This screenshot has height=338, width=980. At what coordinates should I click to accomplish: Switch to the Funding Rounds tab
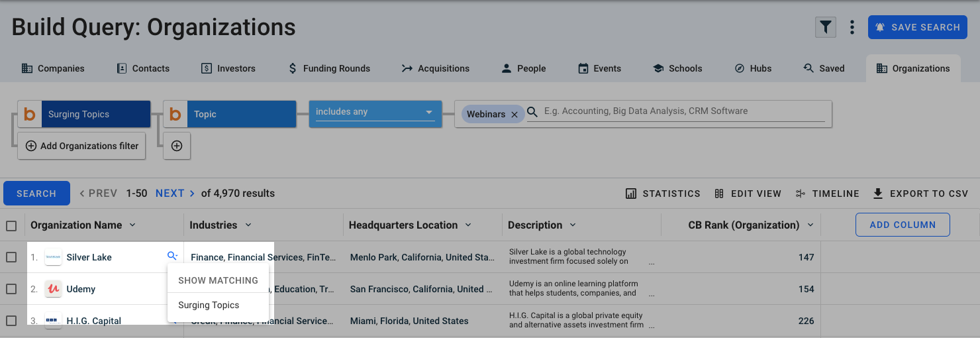(x=329, y=68)
